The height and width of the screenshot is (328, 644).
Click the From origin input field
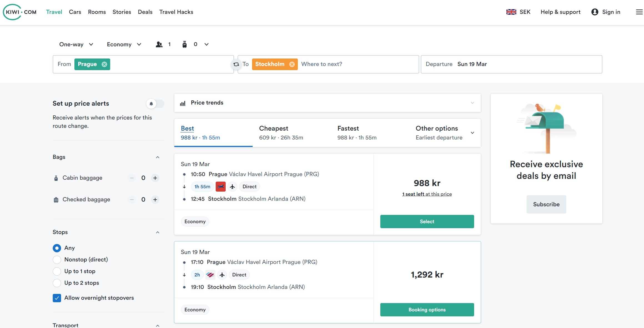pos(143,64)
